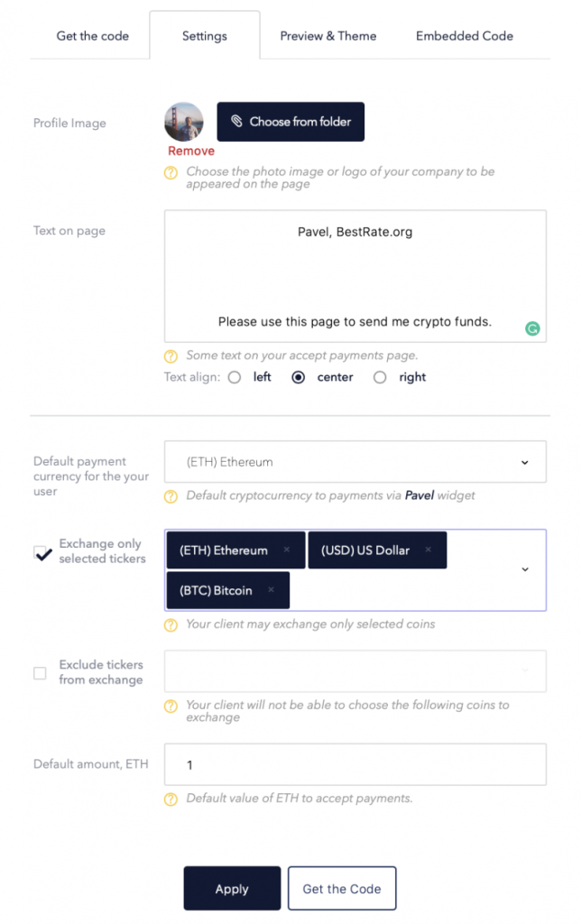The image size is (581, 924).
Task: Click help icon next to default cryptocurrency hint
Action: pyautogui.click(x=171, y=496)
